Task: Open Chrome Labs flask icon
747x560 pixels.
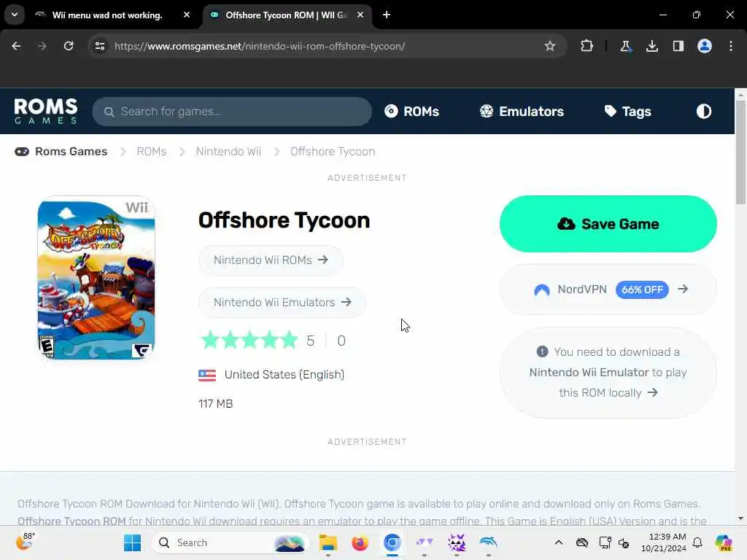Action: [x=625, y=46]
